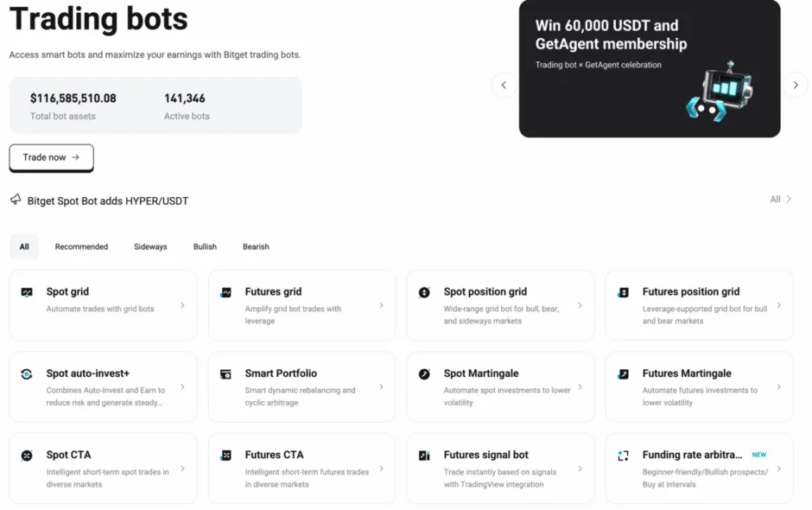Click the Futures position grid icon
The height and width of the screenshot is (510, 812).
(x=624, y=291)
